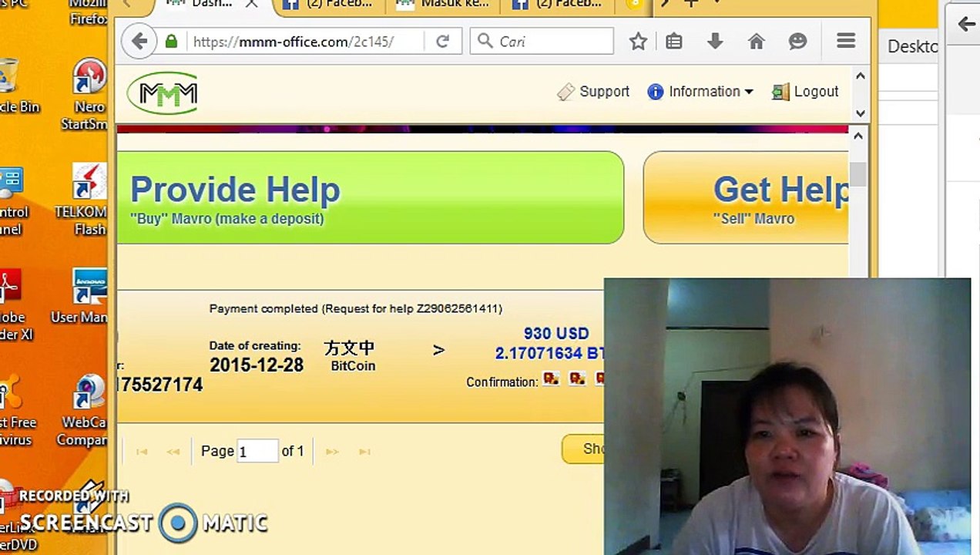Close the Dashboard browser tab

click(251, 5)
